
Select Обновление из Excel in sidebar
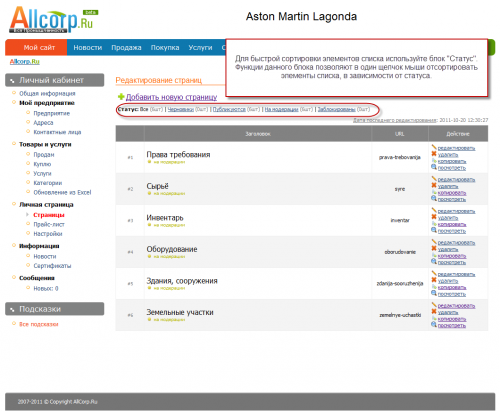pyautogui.click(x=62, y=192)
